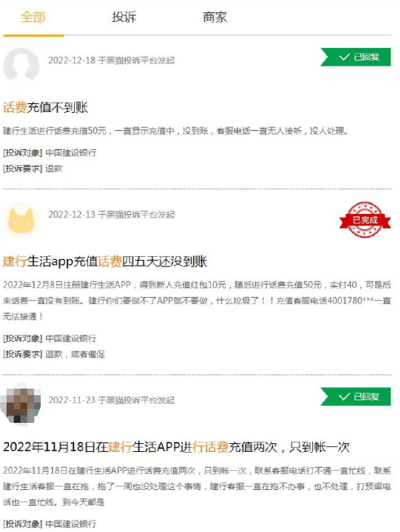Open complaint about 充值两次只到帐一次
The image size is (400, 532).
[176, 447]
